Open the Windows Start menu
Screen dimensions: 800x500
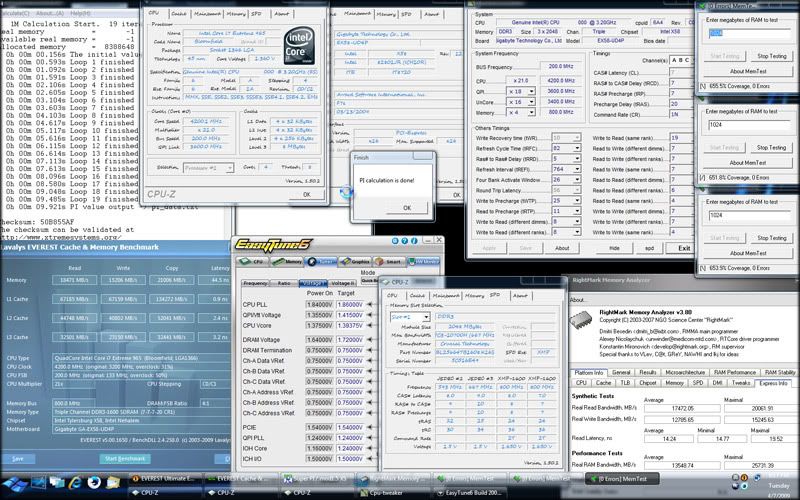point(14,483)
